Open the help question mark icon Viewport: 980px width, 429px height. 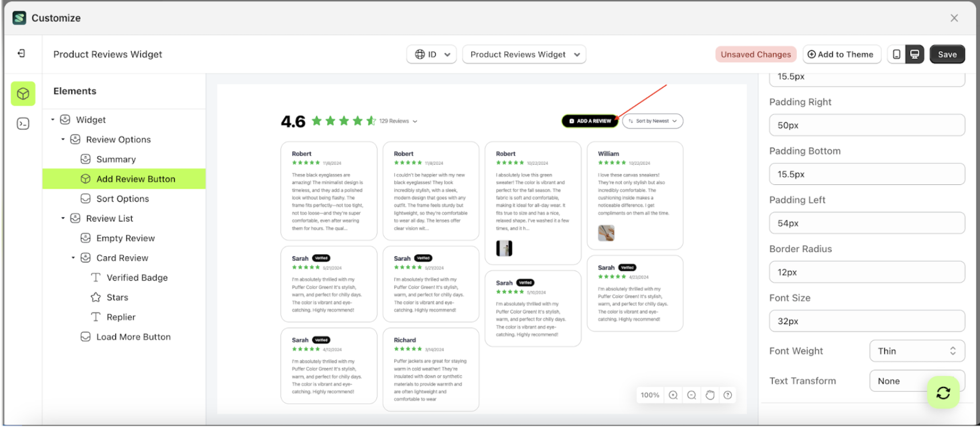click(x=728, y=395)
